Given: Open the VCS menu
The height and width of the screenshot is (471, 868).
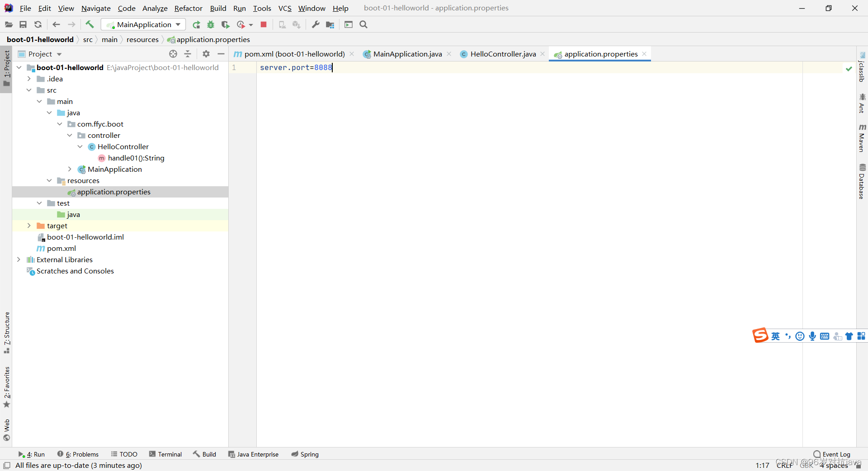Looking at the screenshot, I should point(285,8).
